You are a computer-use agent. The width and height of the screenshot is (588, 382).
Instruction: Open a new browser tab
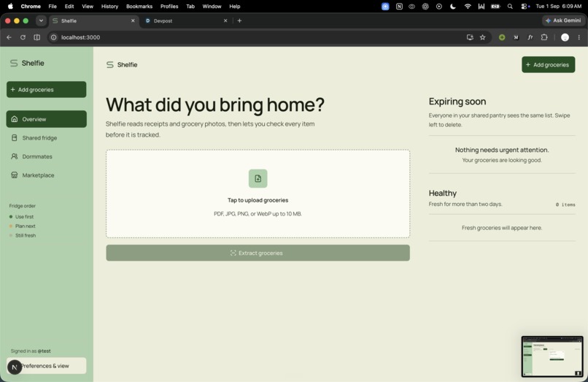tap(239, 20)
